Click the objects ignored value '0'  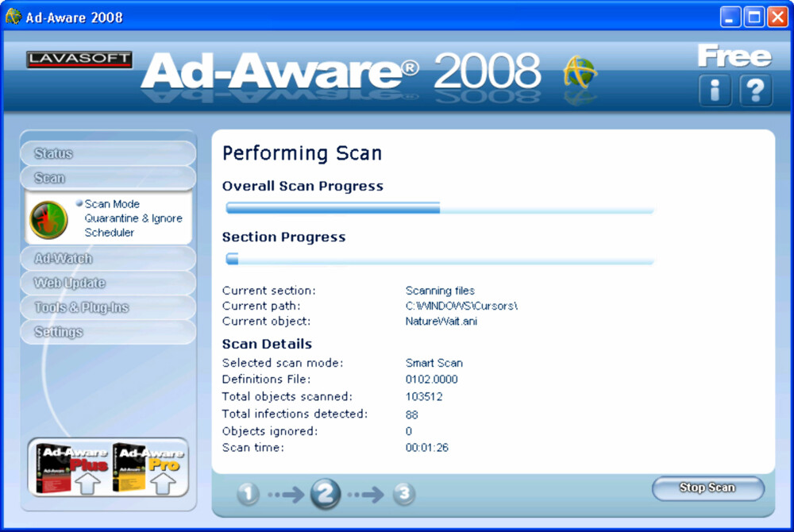(409, 431)
